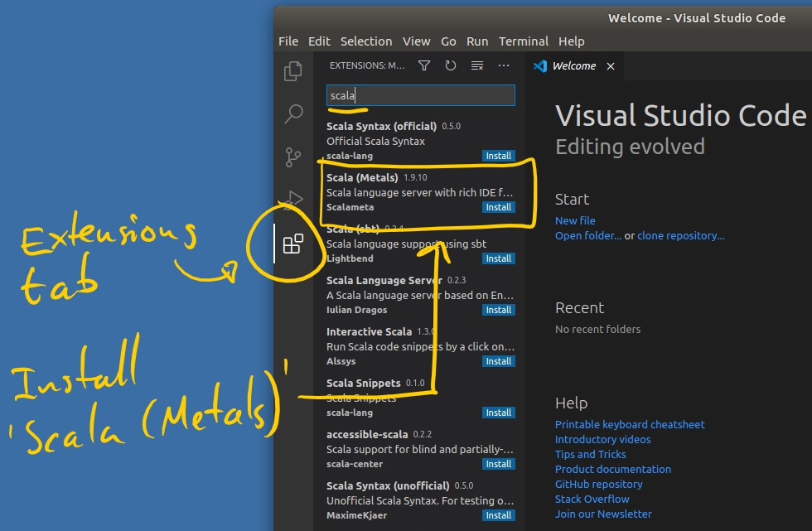Select the Welcome editor tab
The width and height of the screenshot is (812, 531).
pyautogui.click(x=573, y=66)
